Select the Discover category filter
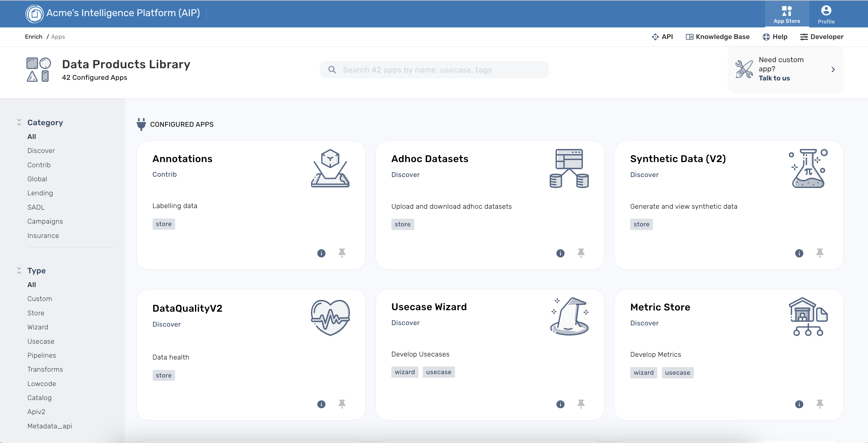This screenshot has height=443, width=868. 41,150
